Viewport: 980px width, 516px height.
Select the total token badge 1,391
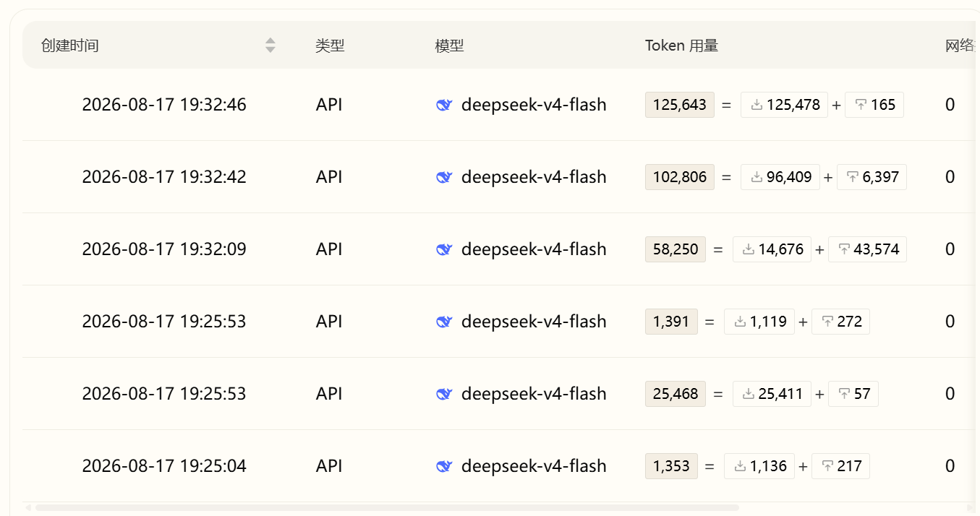[671, 322]
